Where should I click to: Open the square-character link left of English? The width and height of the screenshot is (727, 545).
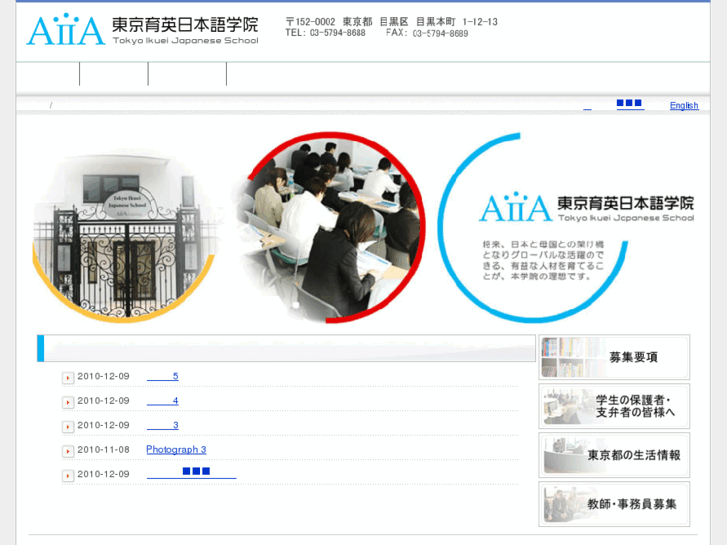point(630,104)
